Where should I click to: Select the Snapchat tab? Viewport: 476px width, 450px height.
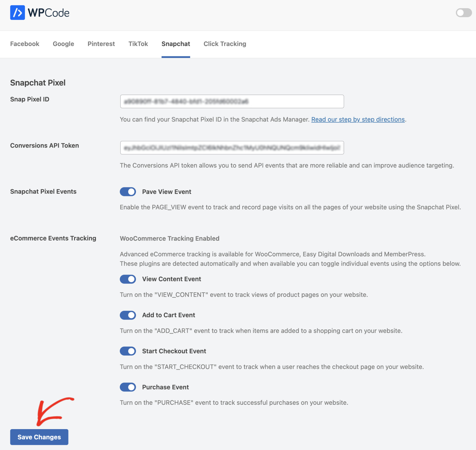point(176,44)
